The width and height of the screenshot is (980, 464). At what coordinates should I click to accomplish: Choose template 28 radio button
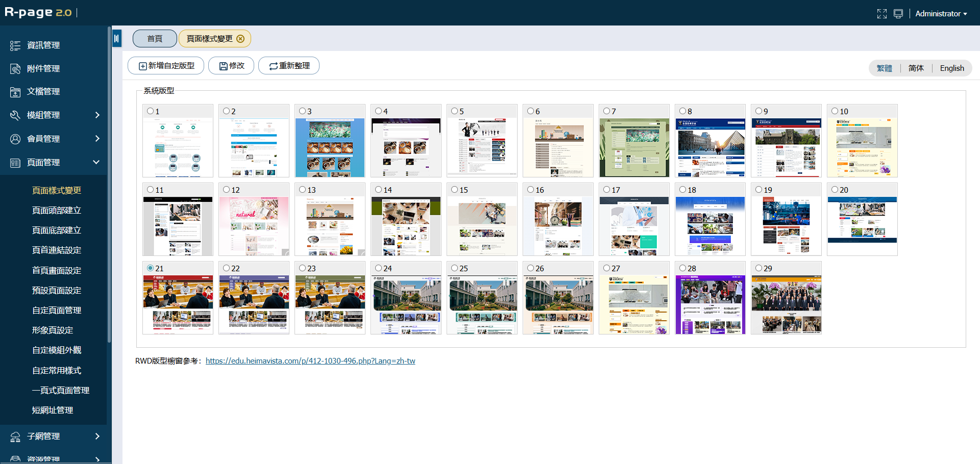pos(683,268)
